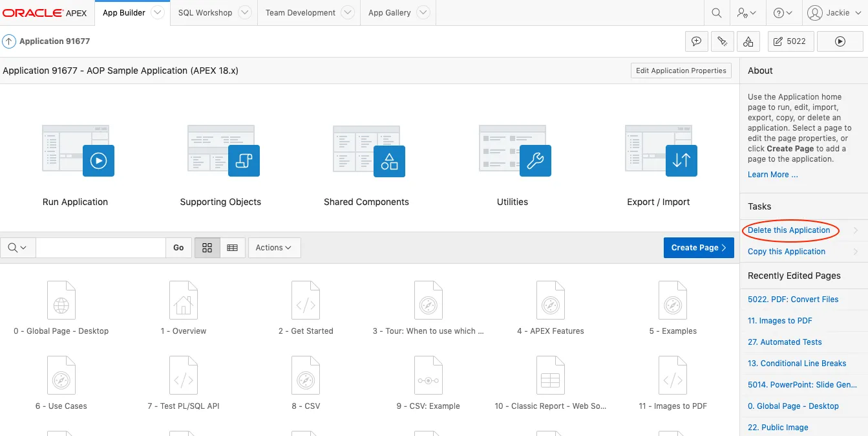
Task: Open page icon 6 - Use Cases
Action: [61, 375]
